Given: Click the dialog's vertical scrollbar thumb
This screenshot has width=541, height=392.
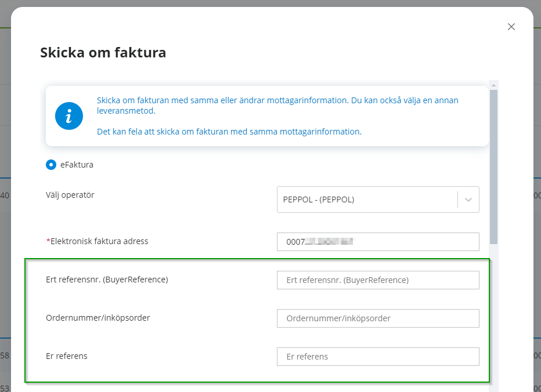Looking at the screenshot, I should pyautogui.click(x=493, y=167).
